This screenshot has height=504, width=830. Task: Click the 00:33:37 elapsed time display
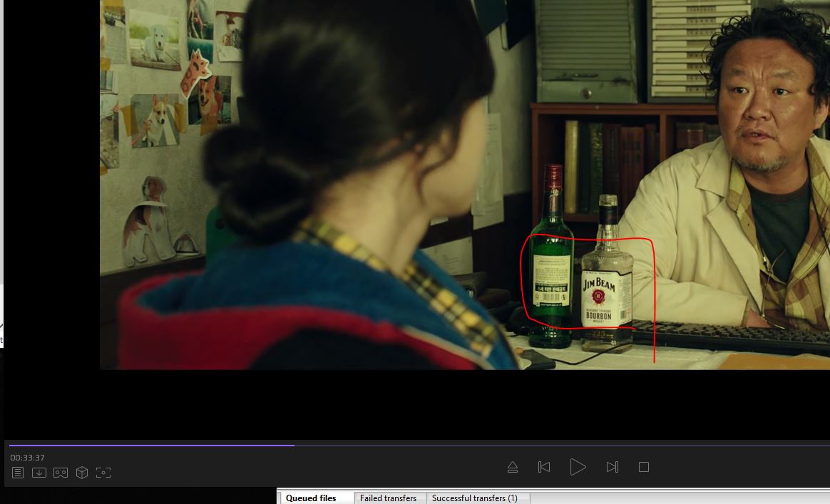[28, 458]
